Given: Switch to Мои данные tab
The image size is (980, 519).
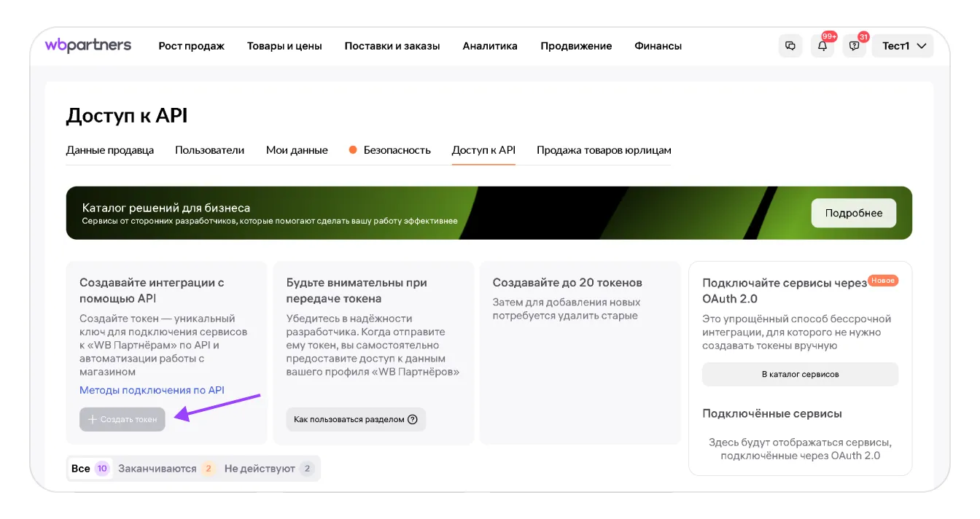Looking at the screenshot, I should pos(297,150).
